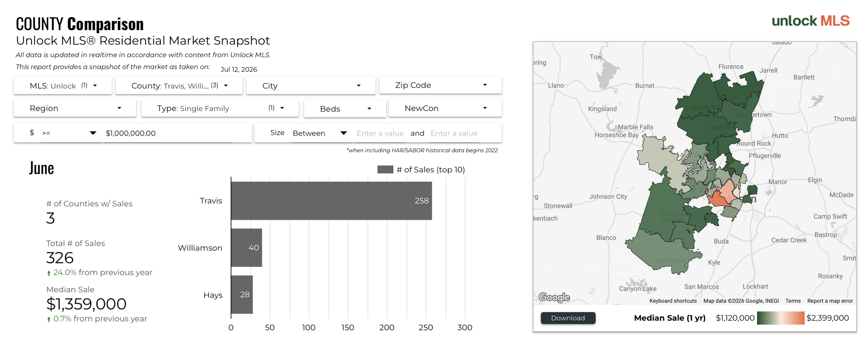Click the '# of Counties w/ Sales' value 3

tap(50, 218)
